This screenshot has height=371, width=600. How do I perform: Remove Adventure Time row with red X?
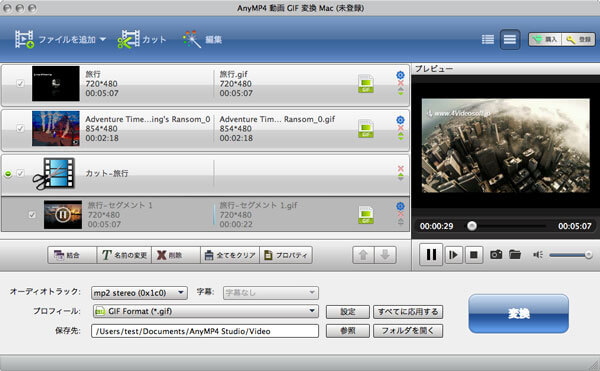[x=401, y=128]
